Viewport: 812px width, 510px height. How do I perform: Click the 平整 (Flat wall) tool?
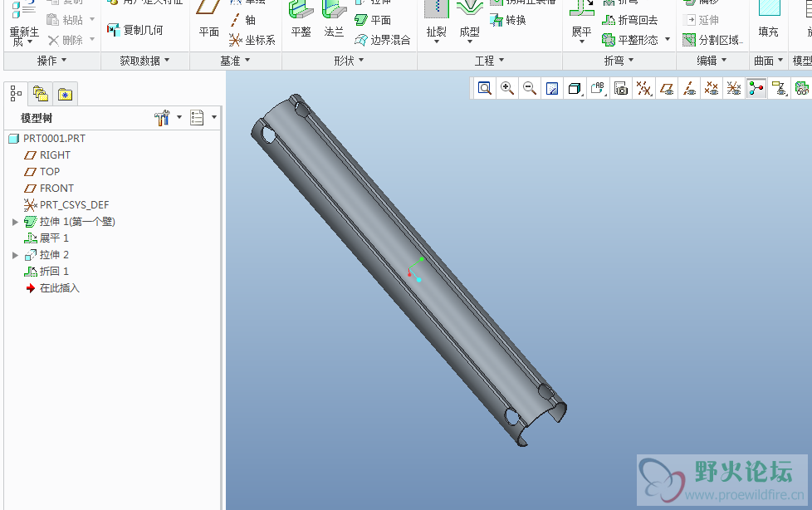301,20
